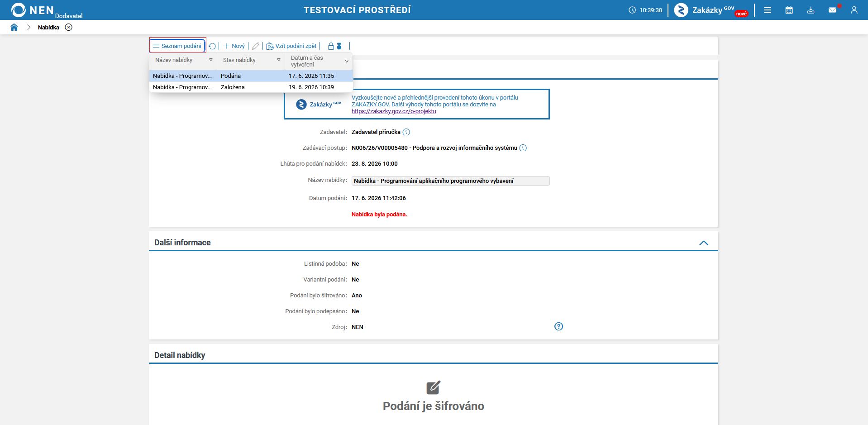The width and height of the screenshot is (868, 425).
Task: Click the download icon in the header
Action: (x=811, y=10)
